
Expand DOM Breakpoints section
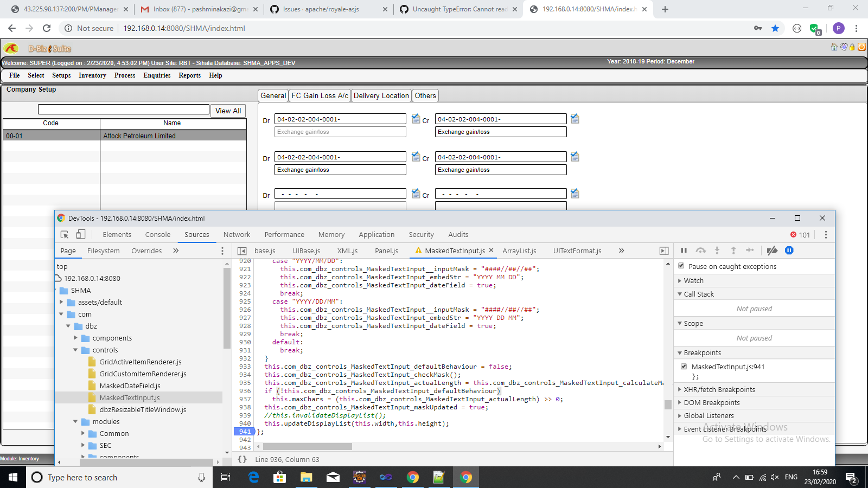(x=711, y=402)
